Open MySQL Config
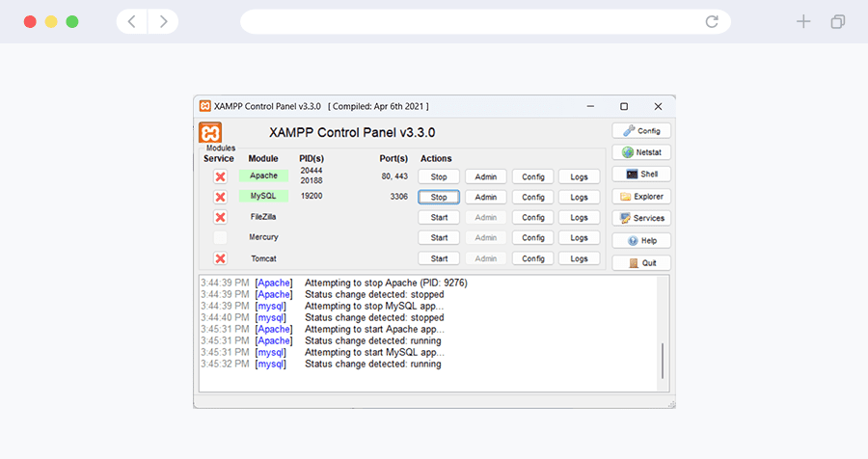The width and height of the screenshot is (868, 459). pos(533,197)
